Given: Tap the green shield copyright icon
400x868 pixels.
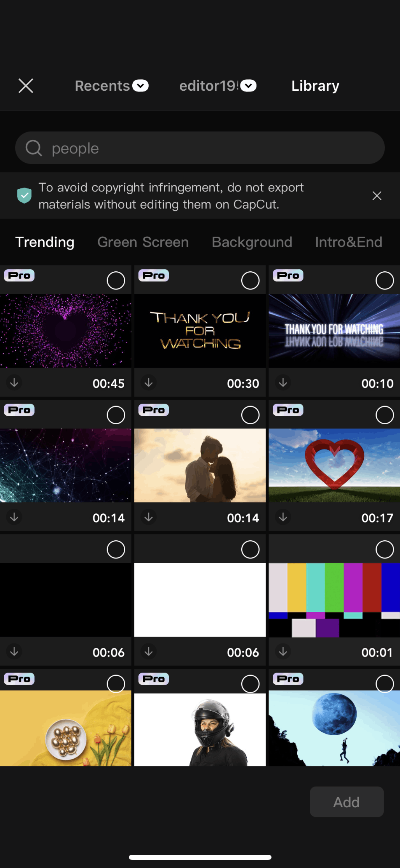Looking at the screenshot, I should 24,195.
